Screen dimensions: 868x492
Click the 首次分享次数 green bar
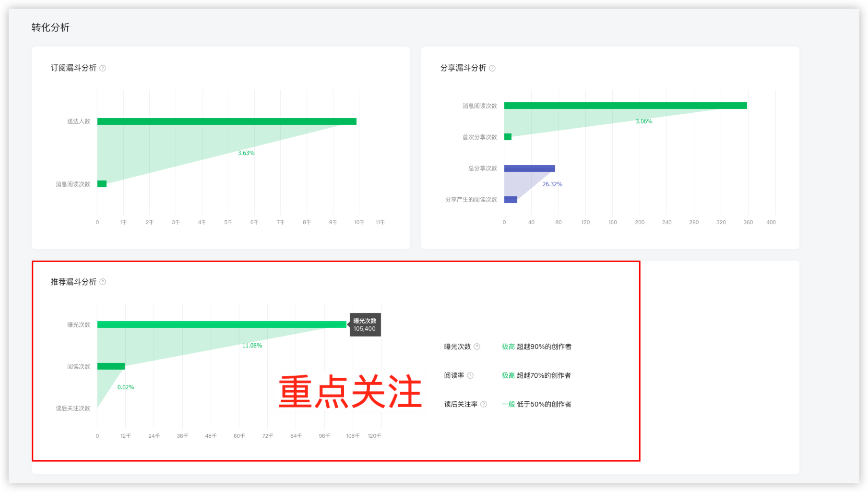(x=508, y=137)
